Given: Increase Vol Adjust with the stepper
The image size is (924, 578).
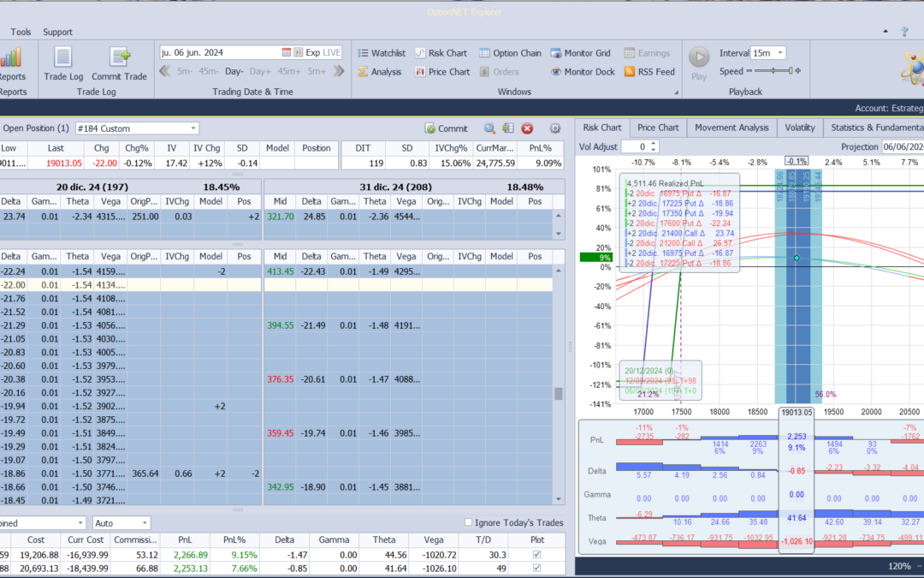Looking at the screenshot, I should 654,143.
